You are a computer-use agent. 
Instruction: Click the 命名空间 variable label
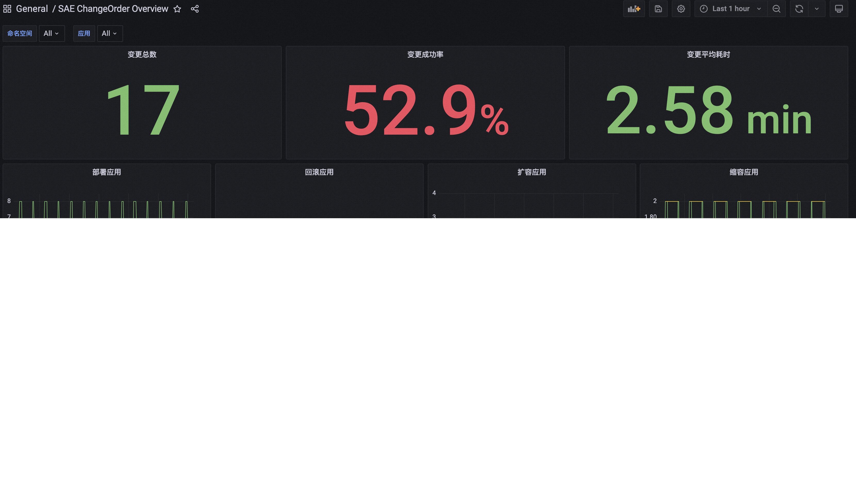(20, 33)
